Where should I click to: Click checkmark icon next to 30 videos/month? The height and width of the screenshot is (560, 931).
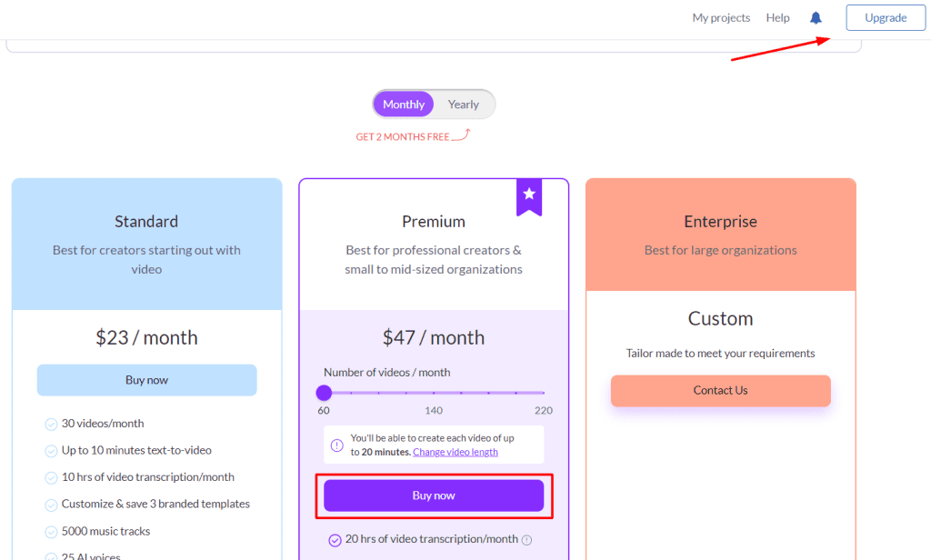pyautogui.click(x=51, y=424)
